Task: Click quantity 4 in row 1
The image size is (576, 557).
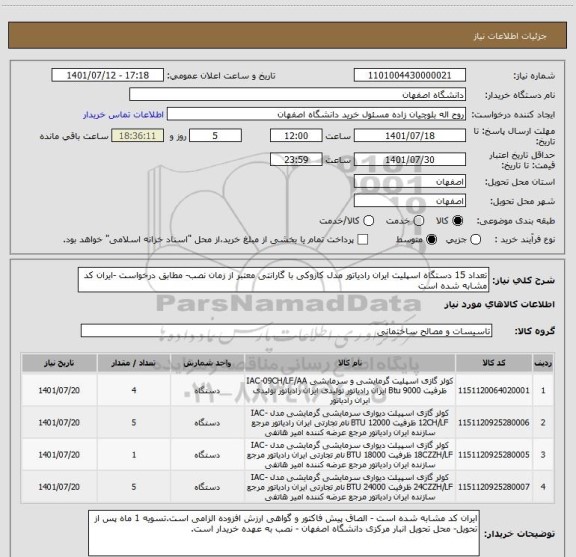Action: click(134, 390)
